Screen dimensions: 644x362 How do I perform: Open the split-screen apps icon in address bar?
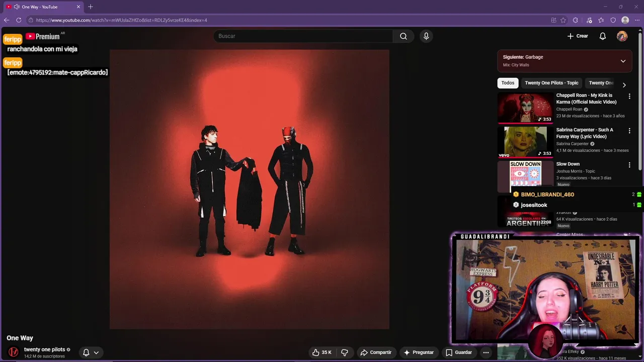point(553,20)
